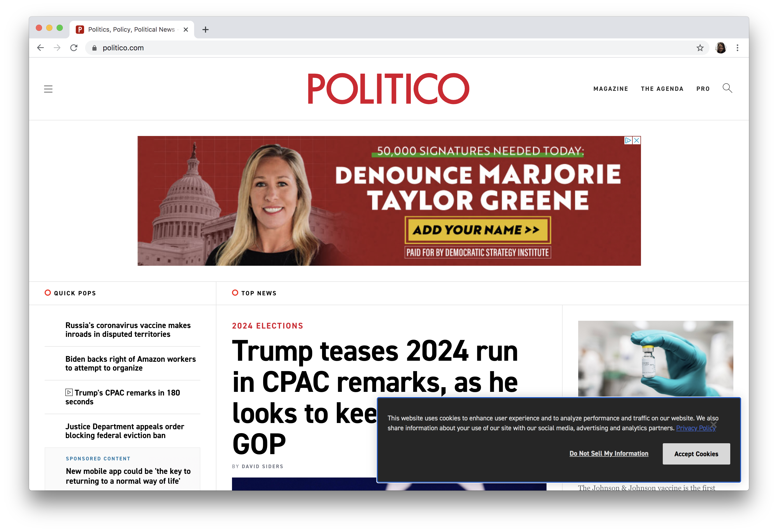Dismiss cookie banner with the X
The width and height of the screenshot is (778, 532).
[x=713, y=425]
